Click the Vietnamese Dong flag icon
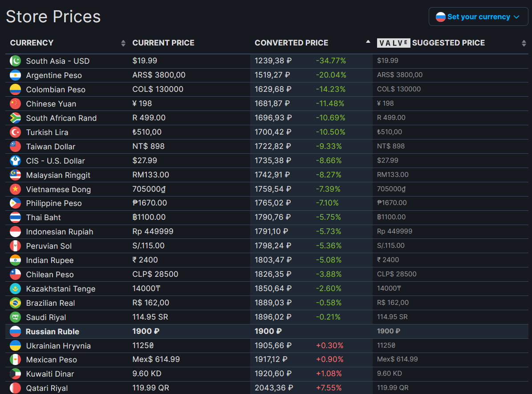Viewport: 532px width, 394px height. click(x=15, y=189)
